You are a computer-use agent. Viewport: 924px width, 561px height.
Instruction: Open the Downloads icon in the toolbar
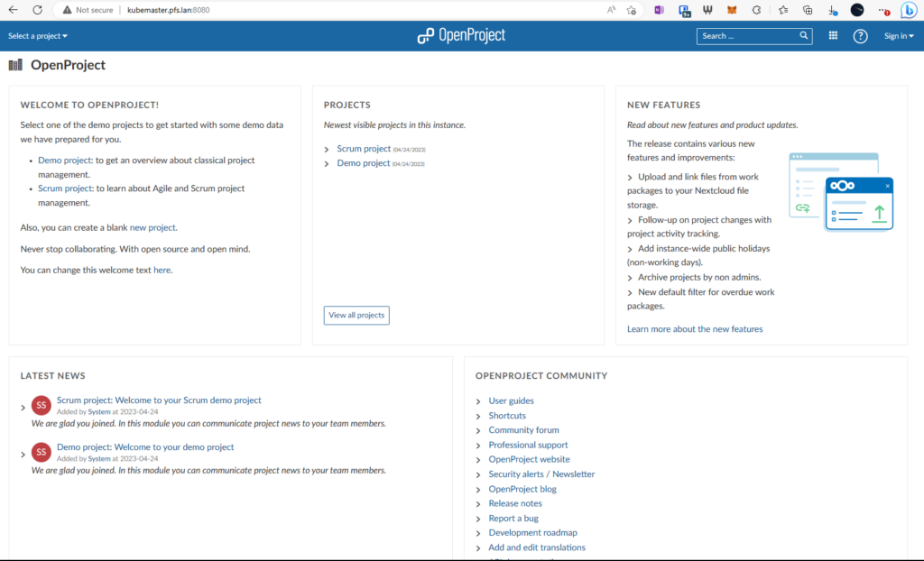tap(832, 11)
